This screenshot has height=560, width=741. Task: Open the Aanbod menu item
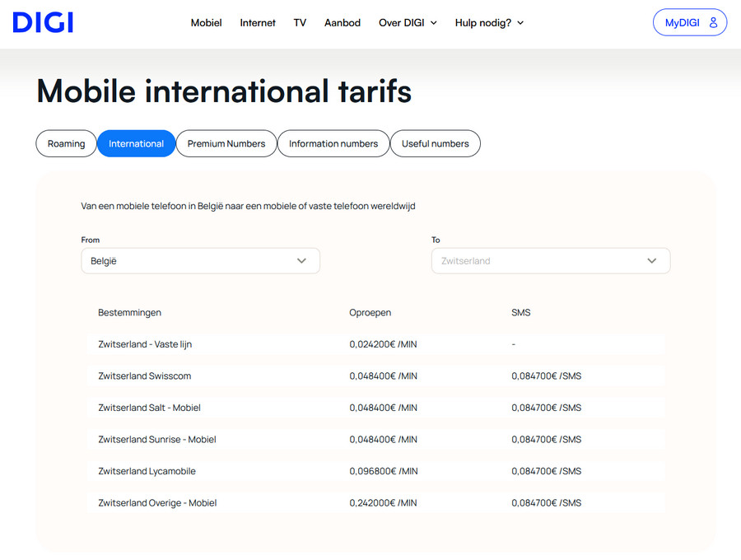point(343,23)
